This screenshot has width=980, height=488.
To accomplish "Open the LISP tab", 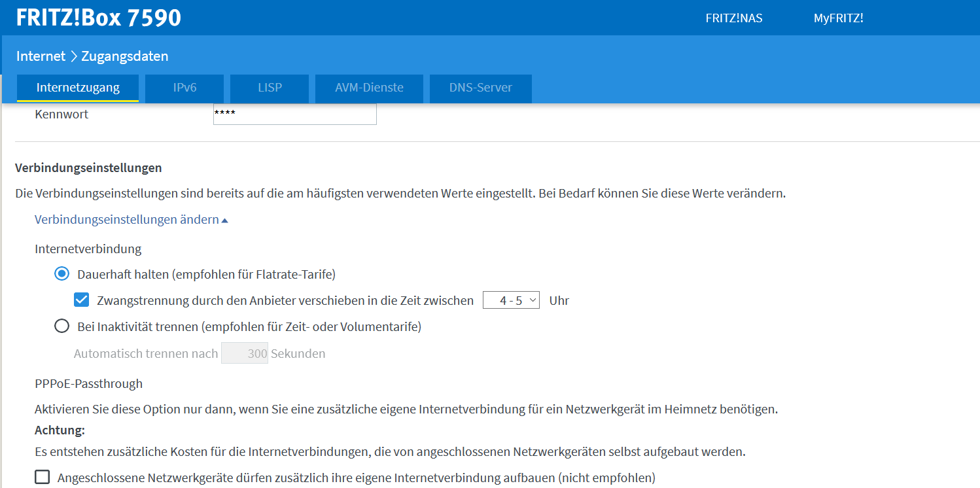I will (270, 88).
